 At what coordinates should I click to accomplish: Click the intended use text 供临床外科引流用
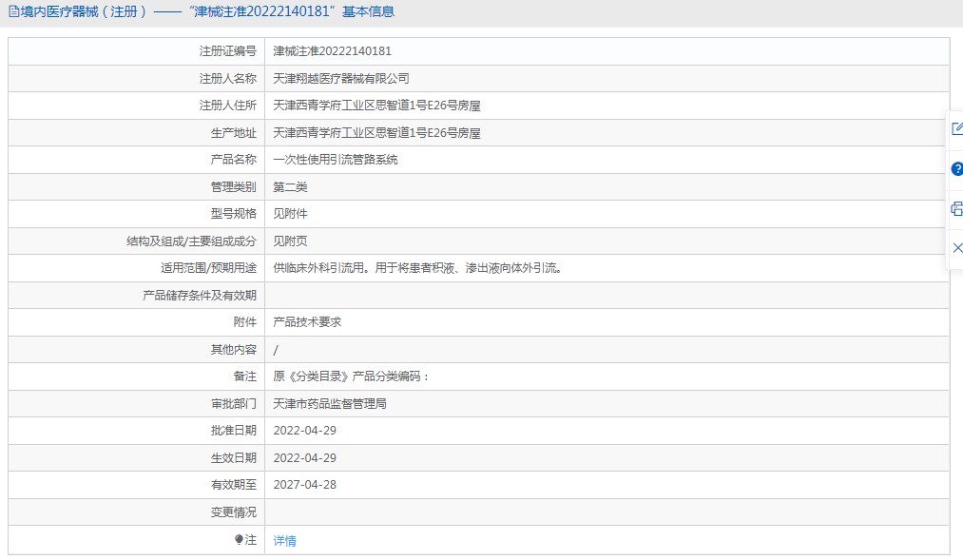tap(417, 268)
